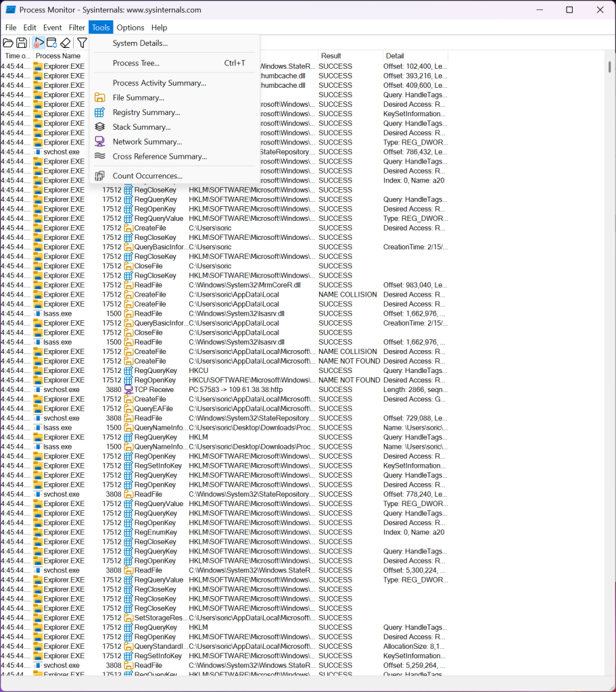Click detail 'Offset: 5,259,264, ...'
616x692 pixels.
414,666
